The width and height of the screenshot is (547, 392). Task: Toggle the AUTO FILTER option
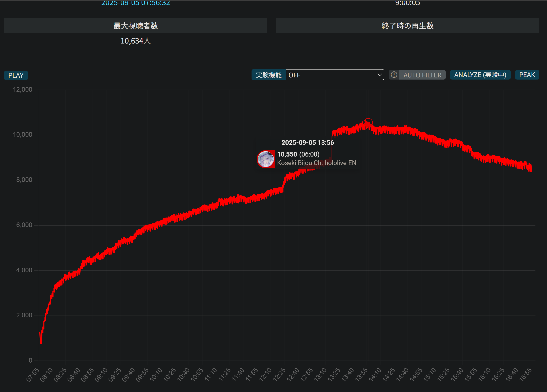click(422, 75)
